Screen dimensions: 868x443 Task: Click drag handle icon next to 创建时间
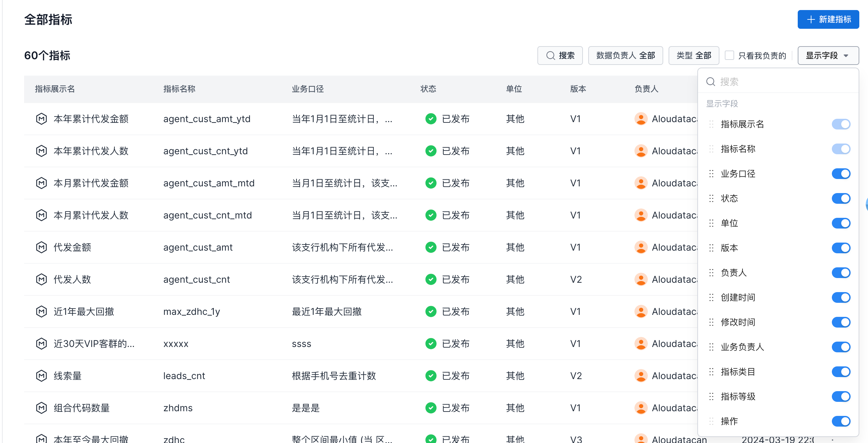(711, 297)
